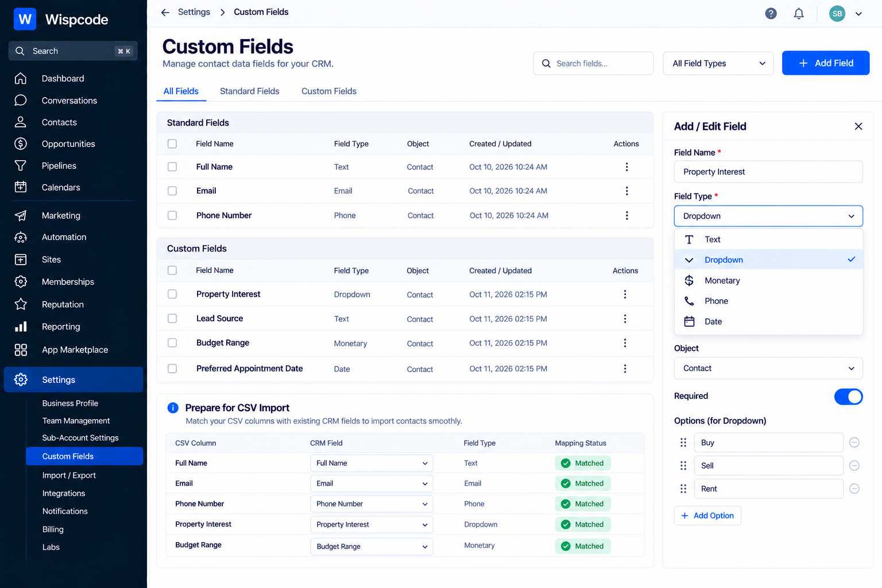The height and width of the screenshot is (588, 882).
Task: Open CRM Field dropdown showing Email
Action: (x=371, y=483)
